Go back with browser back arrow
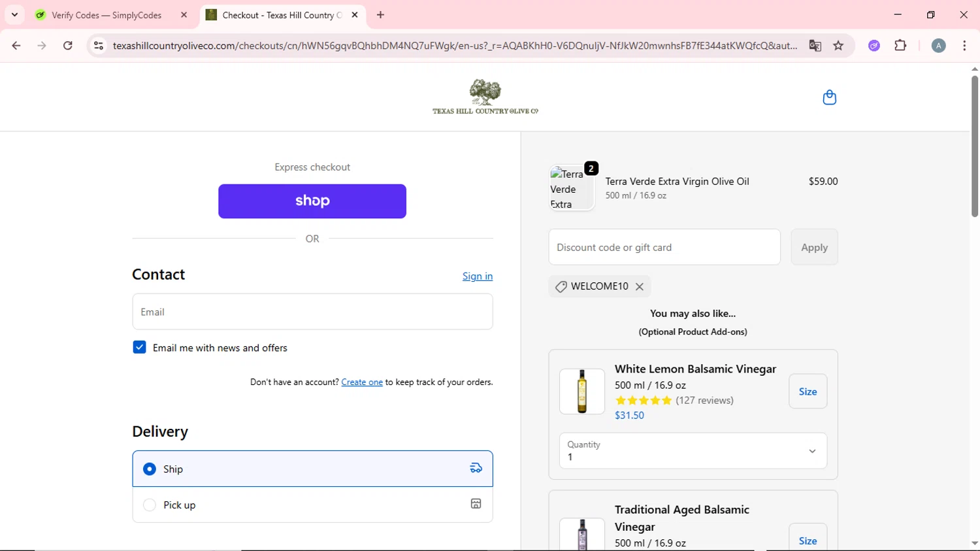This screenshot has height=551, width=980. [x=16, y=46]
